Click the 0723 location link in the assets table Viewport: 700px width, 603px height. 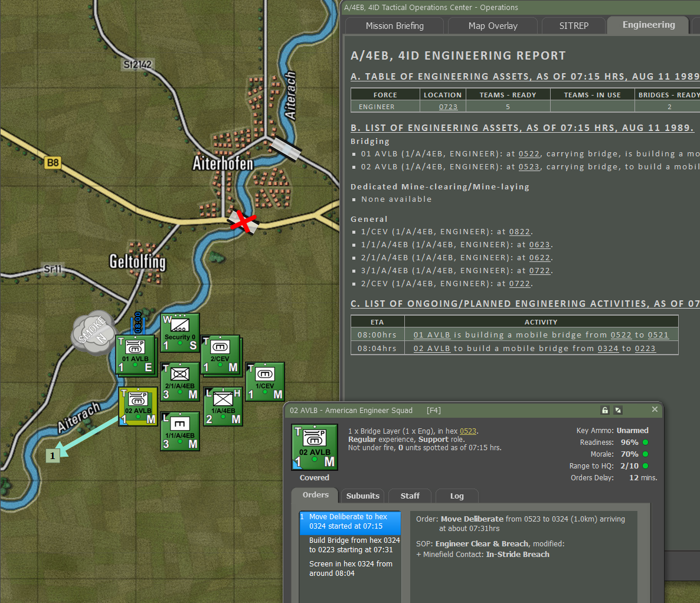click(x=448, y=107)
